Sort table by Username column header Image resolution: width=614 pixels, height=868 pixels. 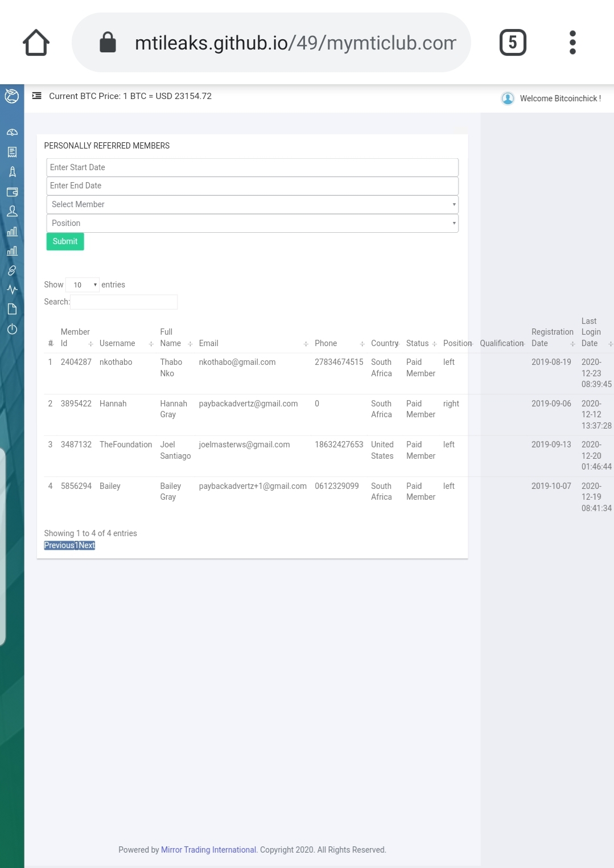coord(117,343)
